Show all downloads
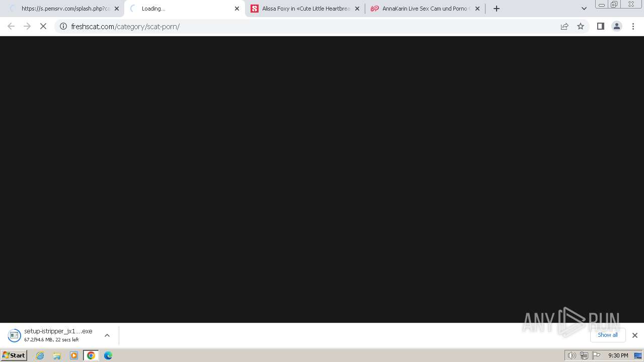Viewport: 644px width, 362px height. pyautogui.click(x=608, y=335)
